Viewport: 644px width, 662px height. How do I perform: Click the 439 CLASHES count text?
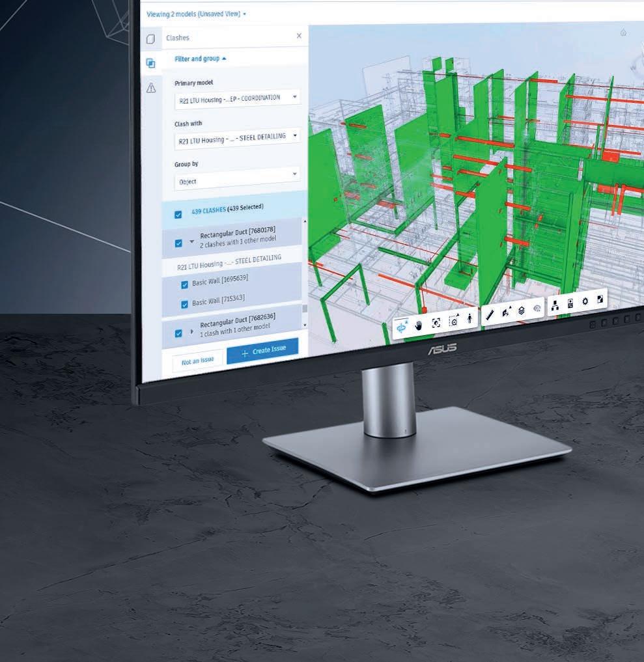[x=208, y=210]
